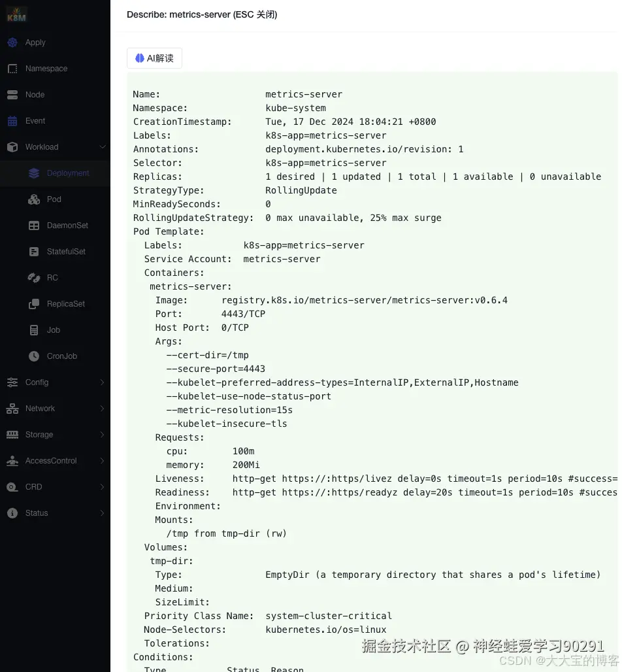
Task: Click the kube-system namespace value
Action: 295,108
